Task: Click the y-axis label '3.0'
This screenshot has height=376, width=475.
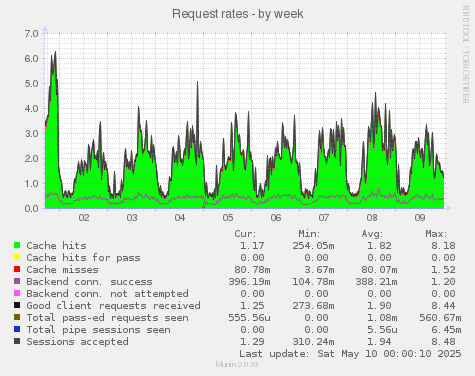Action: tap(31, 133)
